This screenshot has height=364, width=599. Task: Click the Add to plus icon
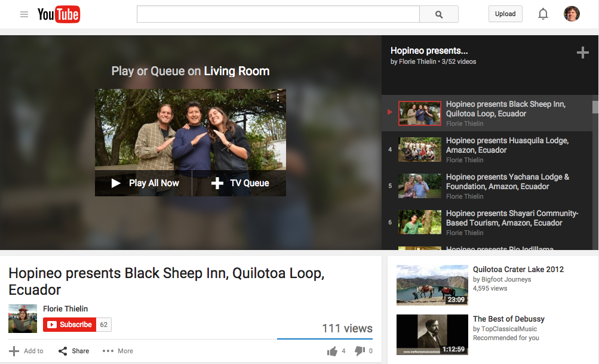(x=14, y=351)
